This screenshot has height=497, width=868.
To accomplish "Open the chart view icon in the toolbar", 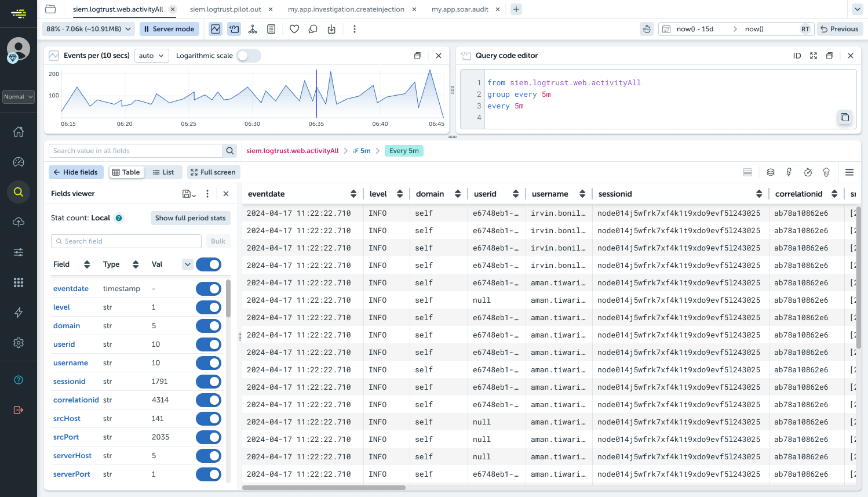I will click(216, 28).
